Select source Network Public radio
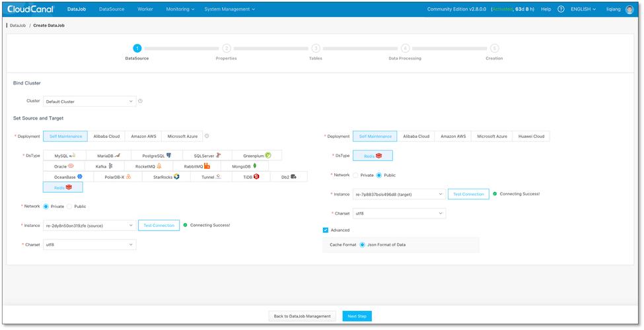The height and width of the screenshot is (330, 644). [69, 207]
